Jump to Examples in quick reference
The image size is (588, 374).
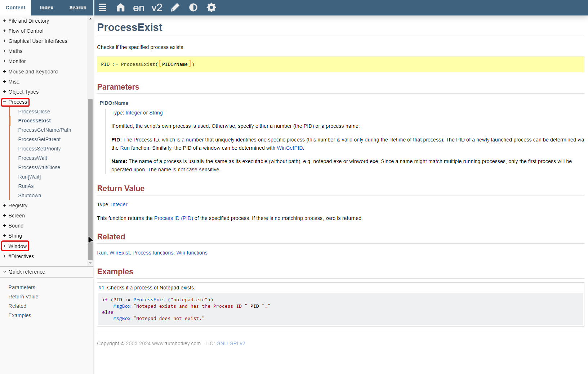click(x=20, y=315)
